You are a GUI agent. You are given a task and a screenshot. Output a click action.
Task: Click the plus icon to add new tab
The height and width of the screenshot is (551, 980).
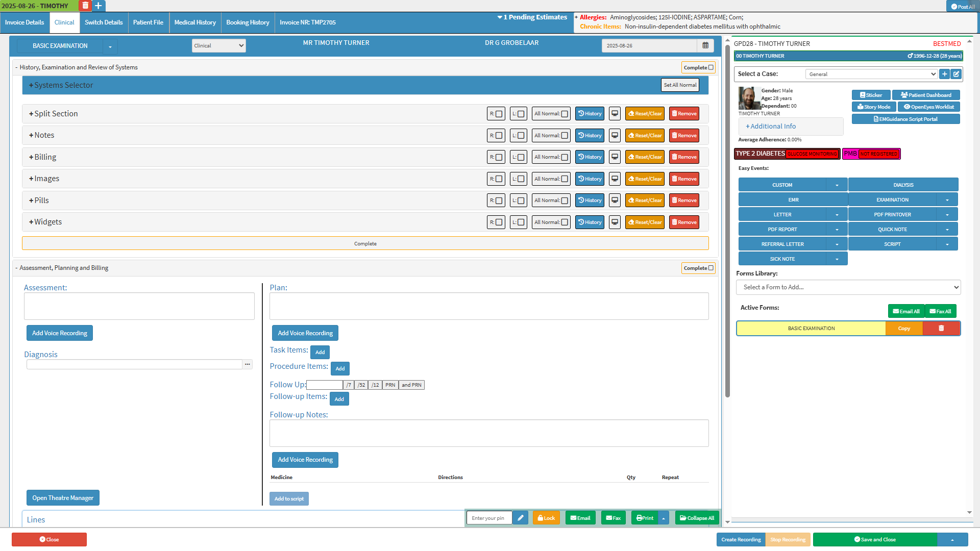[99, 6]
